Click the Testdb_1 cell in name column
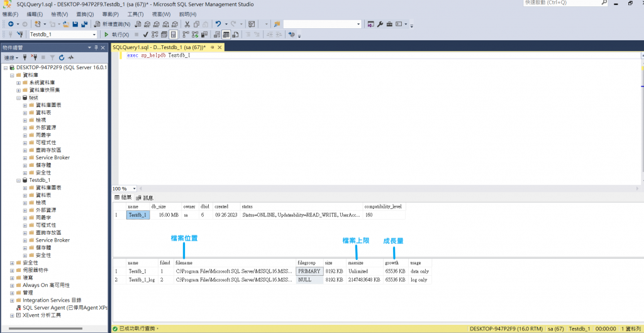The width and height of the screenshot is (644, 333). pos(138,215)
